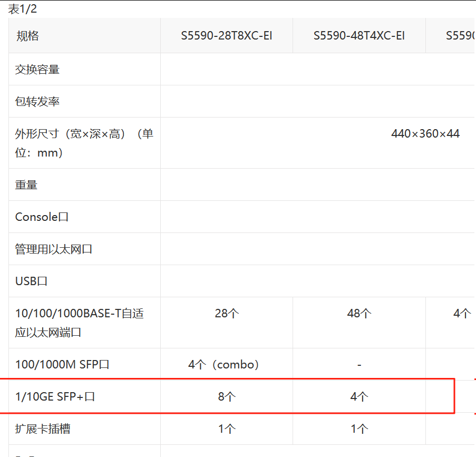Image resolution: width=476 pixels, height=457 pixels.
Task: Click the 表1/2 table caption
Action: point(22,9)
